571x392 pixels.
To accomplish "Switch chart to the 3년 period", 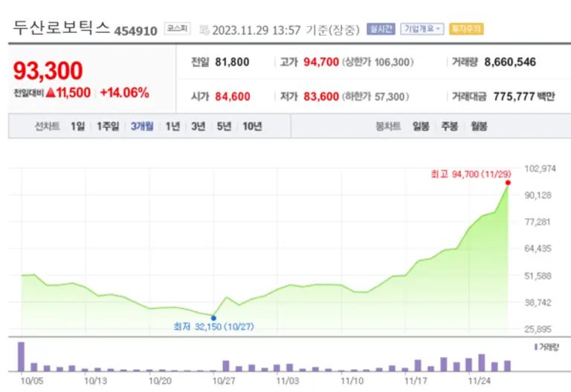I will pyautogui.click(x=198, y=126).
